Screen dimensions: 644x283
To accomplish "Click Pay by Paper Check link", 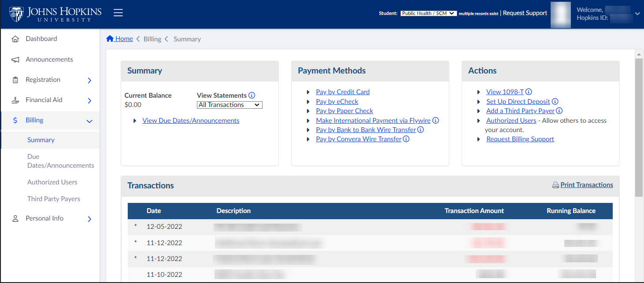I will (x=344, y=110).
